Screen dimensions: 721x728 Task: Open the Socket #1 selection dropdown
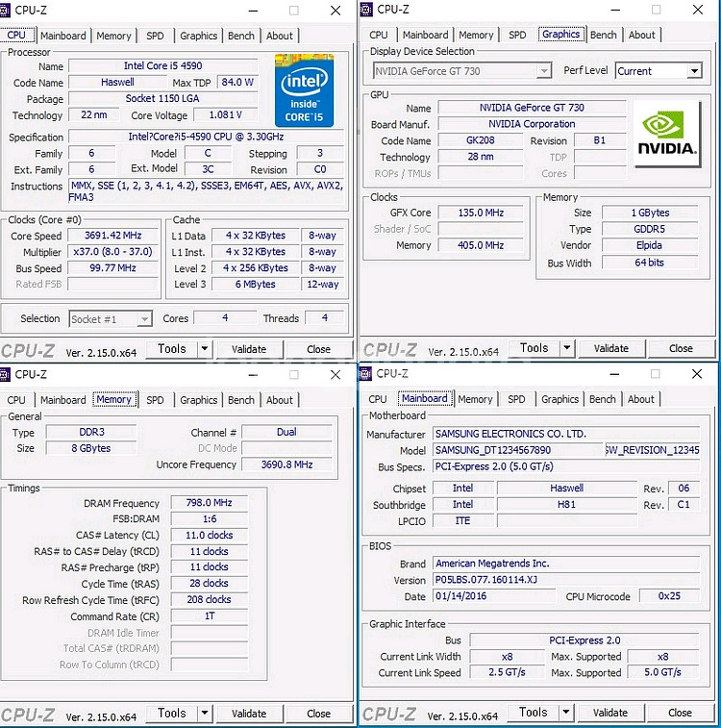click(111, 319)
